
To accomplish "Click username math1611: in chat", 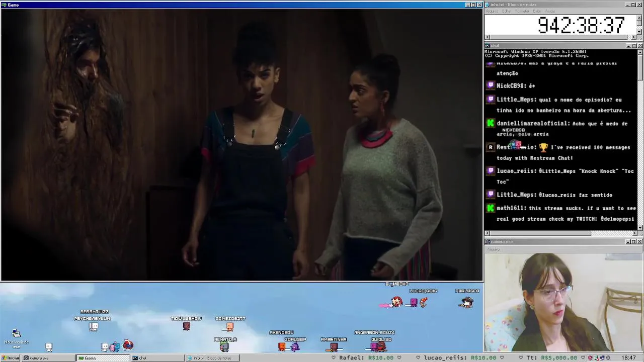I will (511, 208).
